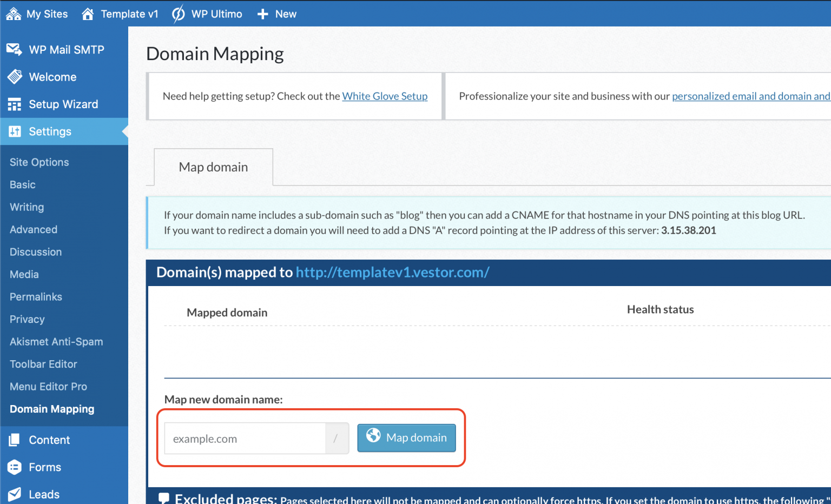Click the Map domain button

click(406, 437)
